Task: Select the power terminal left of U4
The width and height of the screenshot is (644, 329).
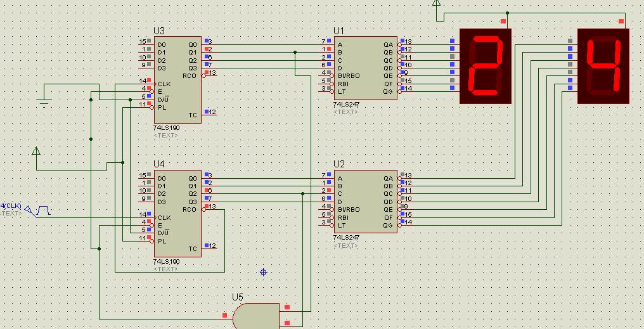Action: (36, 151)
